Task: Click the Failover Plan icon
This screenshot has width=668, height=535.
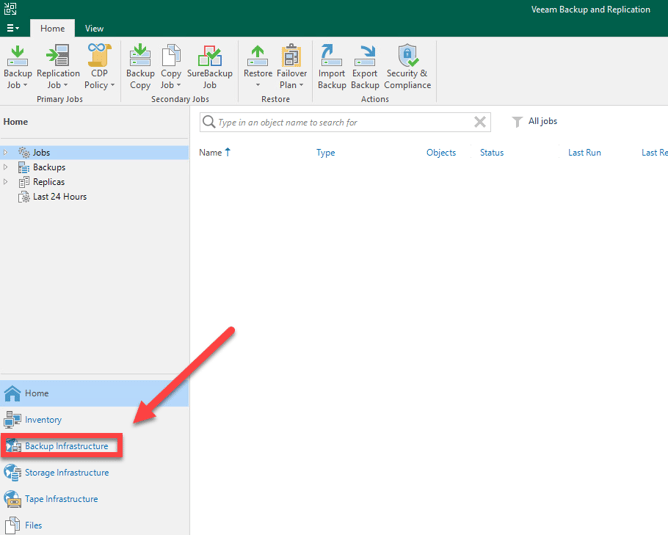Action: [291, 55]
